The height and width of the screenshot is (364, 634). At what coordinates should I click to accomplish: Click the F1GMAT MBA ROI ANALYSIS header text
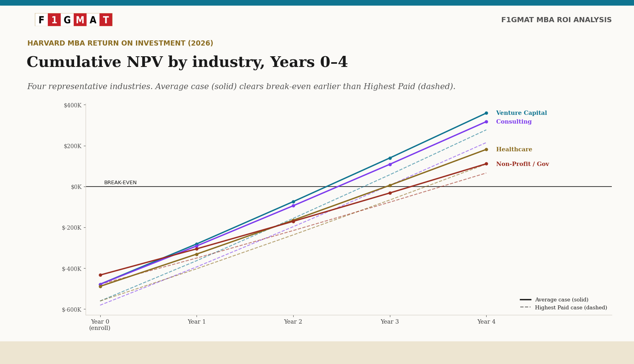point(556,20)
